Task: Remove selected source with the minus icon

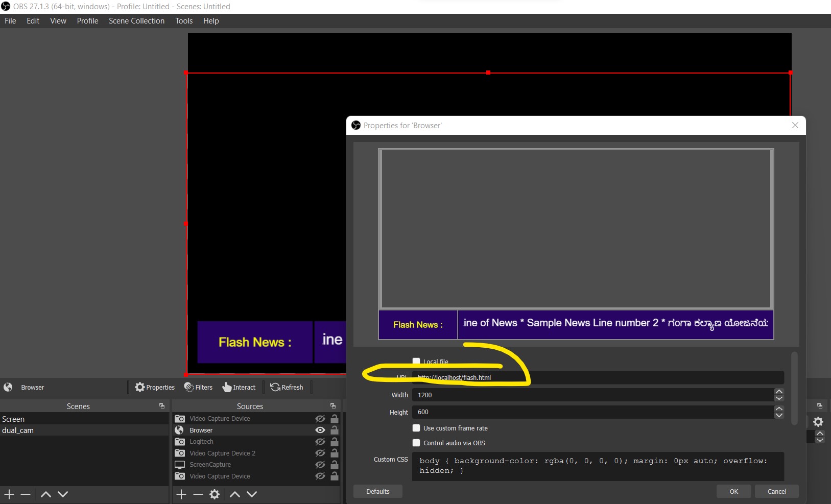Action: click(198, 494)
